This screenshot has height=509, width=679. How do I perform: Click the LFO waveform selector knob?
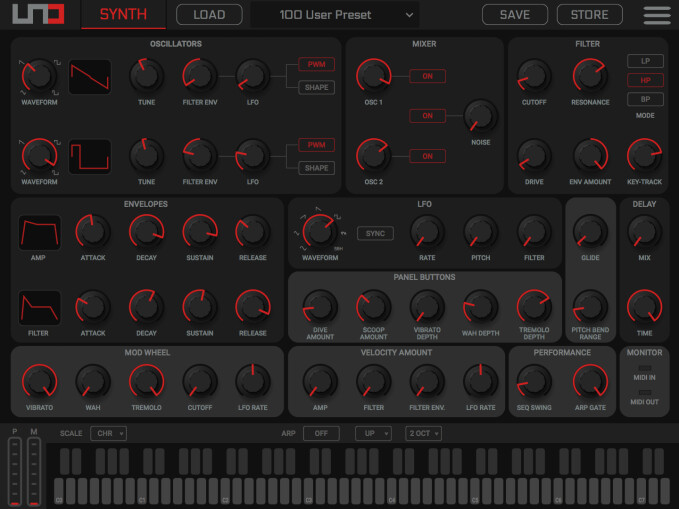(x=319, y=232)
